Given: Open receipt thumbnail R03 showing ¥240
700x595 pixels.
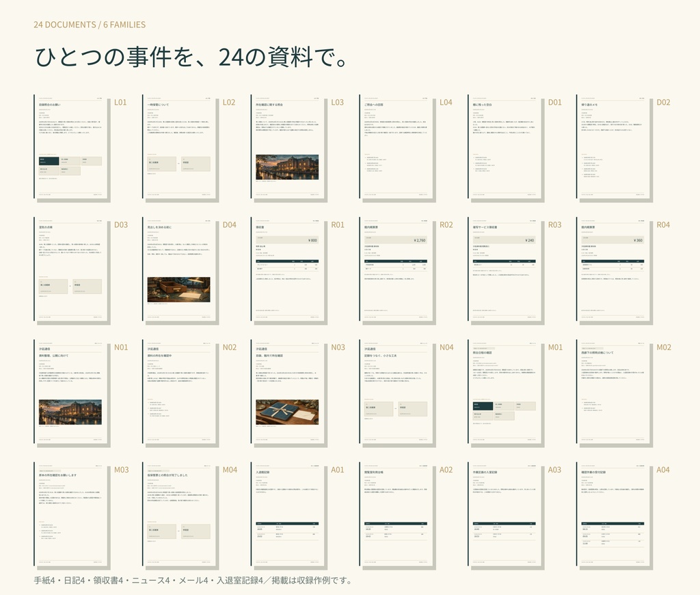Looking at the screenshot, I should coord(504,269).
